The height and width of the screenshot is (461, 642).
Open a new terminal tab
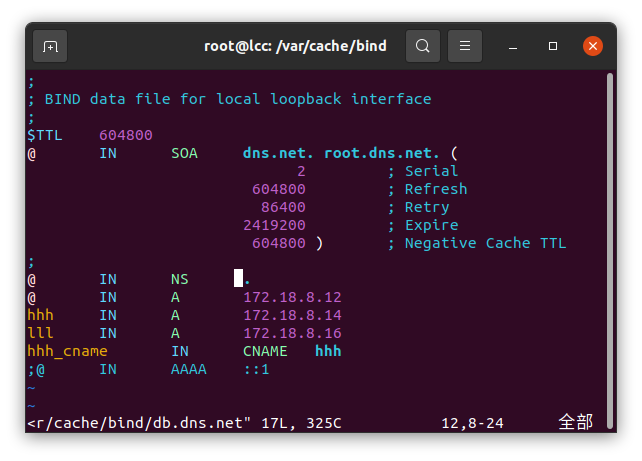pos(50,46)
